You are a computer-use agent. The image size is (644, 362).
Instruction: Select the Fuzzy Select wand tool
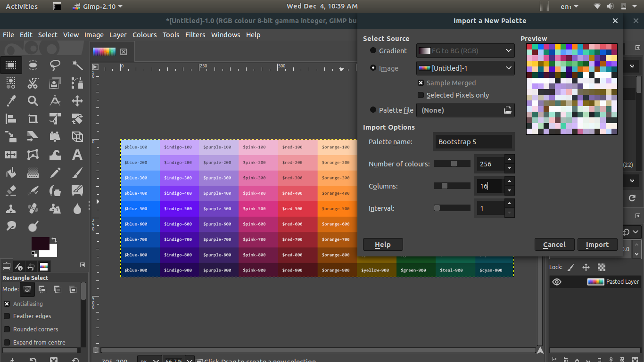77,65
